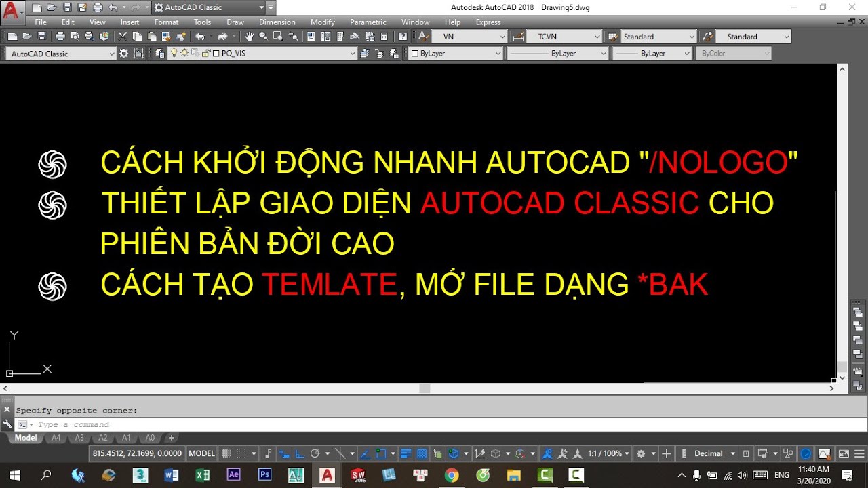Click Plot Preview icon
868x488 pixels.
click(x=75, y=36)
